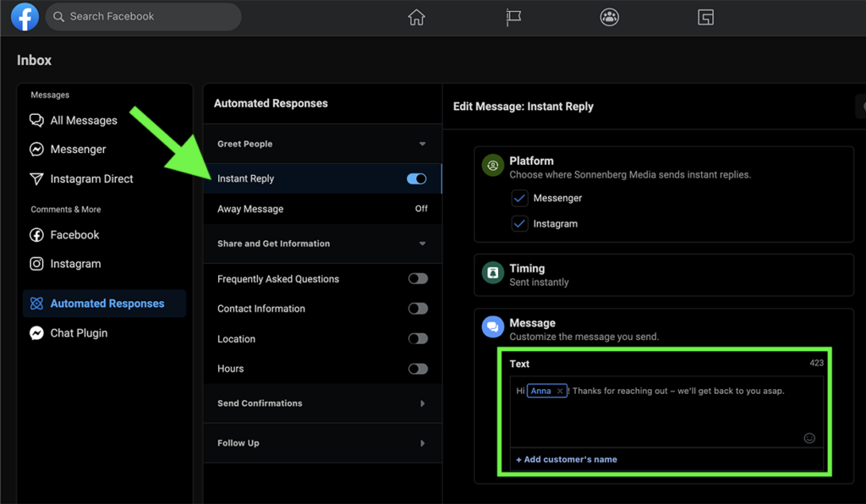Expand the Send Confirmations section
The width and height of the screenshot is (866, 504).
pyautogui.click(x=423, y=404)
